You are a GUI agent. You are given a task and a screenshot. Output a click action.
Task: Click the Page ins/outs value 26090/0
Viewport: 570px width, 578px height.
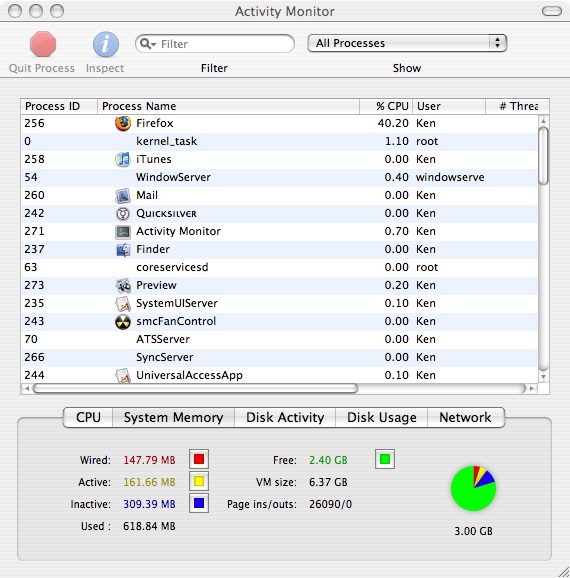click(330, 504)
